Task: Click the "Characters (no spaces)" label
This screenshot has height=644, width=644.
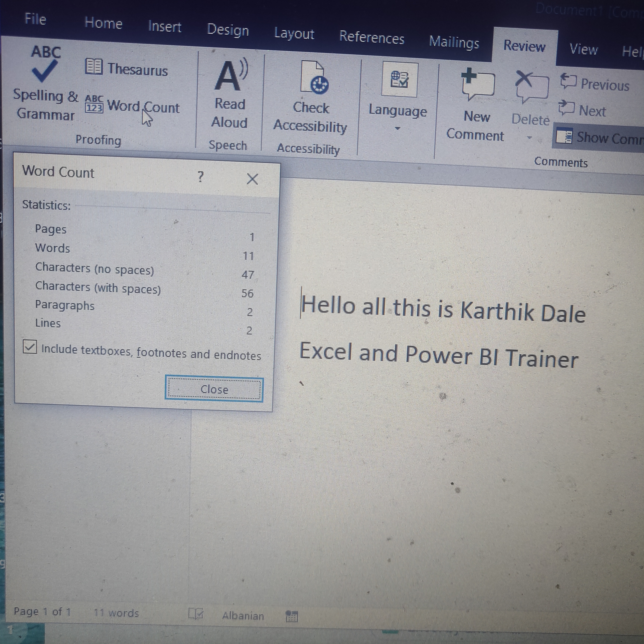Action: (95, 269)
